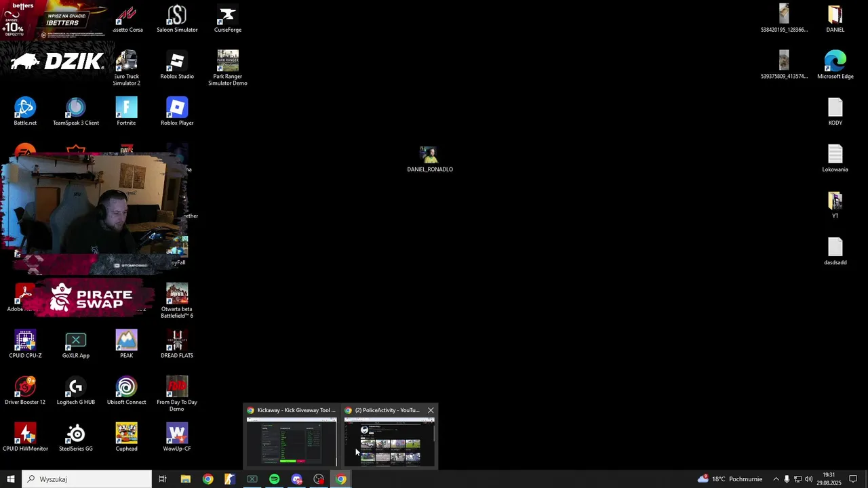Viewport: 868px width, 488px height.
Task: Select the WowUp-CF desktop icon
Action: 177,438
